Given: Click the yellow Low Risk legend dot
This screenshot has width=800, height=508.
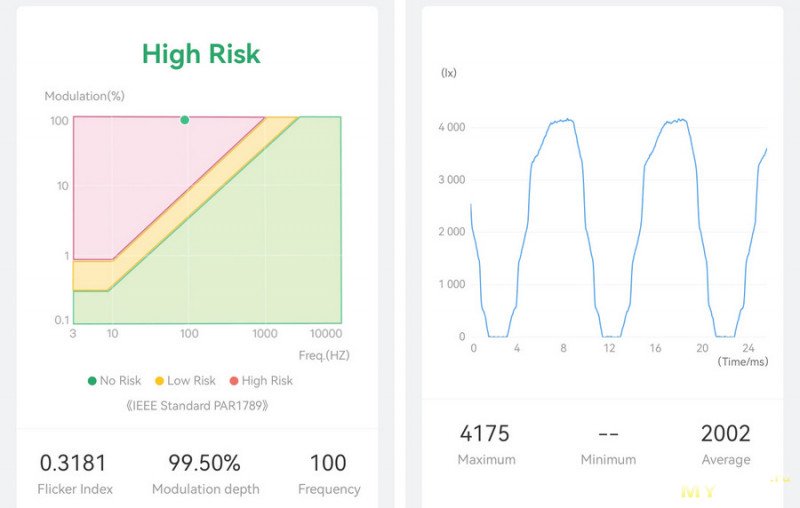Looking at the screenshot, I should pos(159,380).
